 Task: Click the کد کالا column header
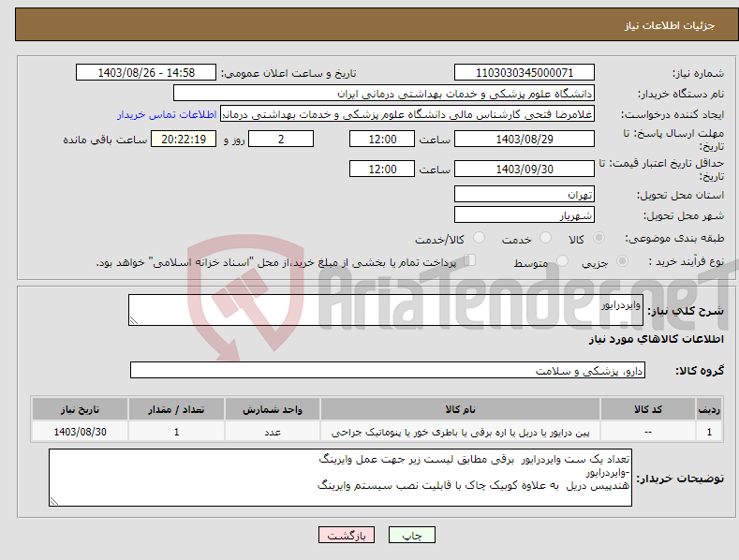point(648,409)
